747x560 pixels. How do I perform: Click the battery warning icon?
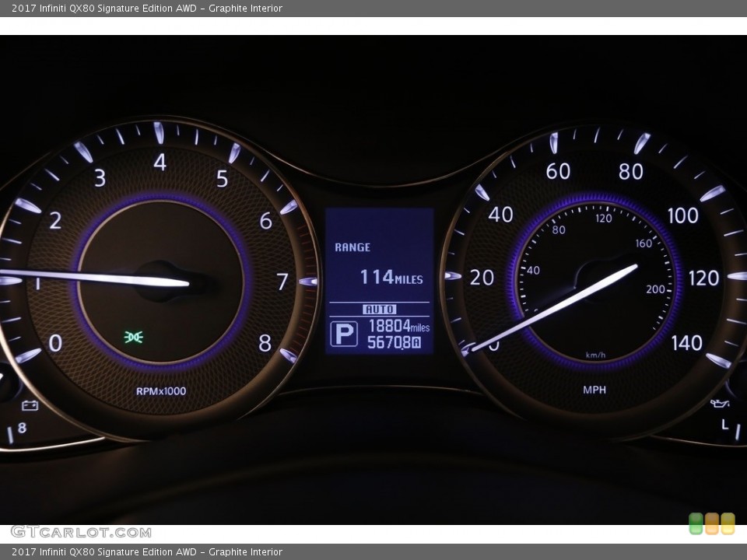[x=30, y=405]
